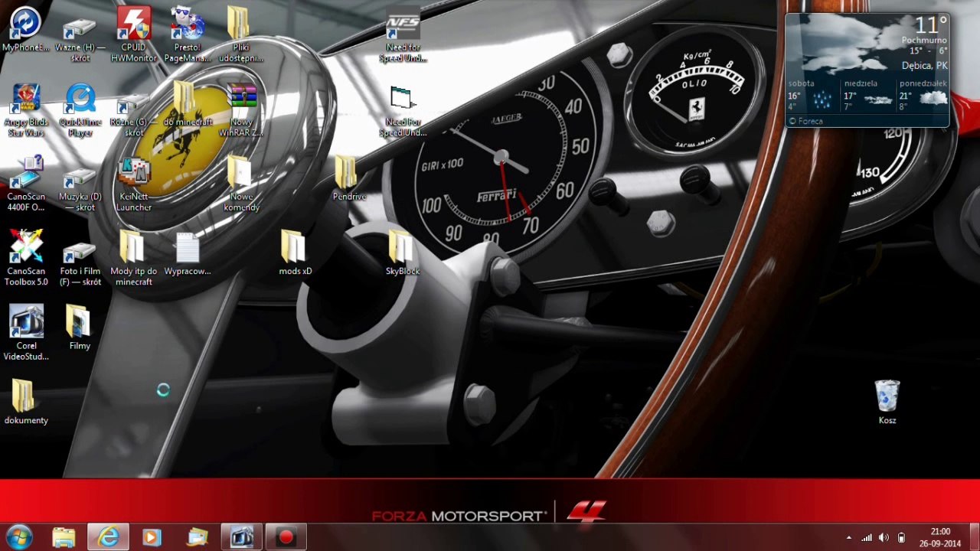The width and height of the screenshot is (980, 551).
Task: Select the niedziela forecast in weather gadget
Action: tap(868, 96)
